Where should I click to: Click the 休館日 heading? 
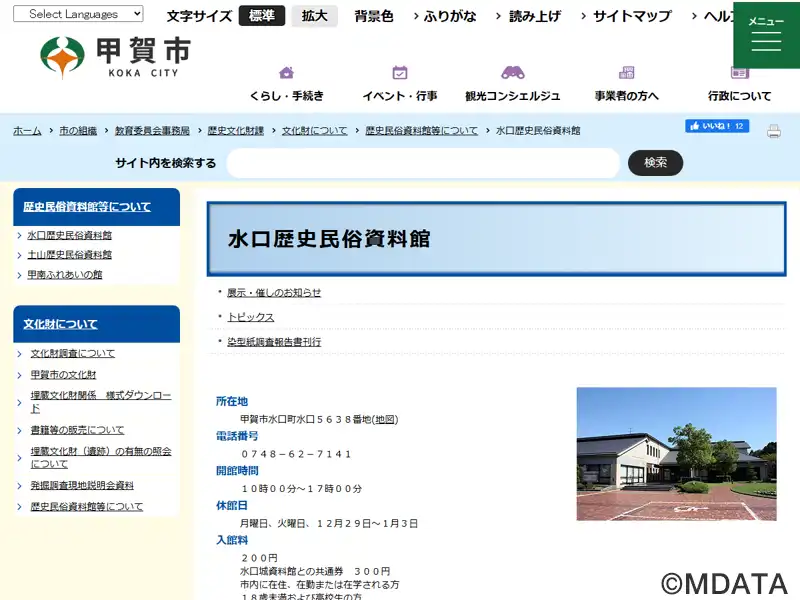tap(232, 506)
